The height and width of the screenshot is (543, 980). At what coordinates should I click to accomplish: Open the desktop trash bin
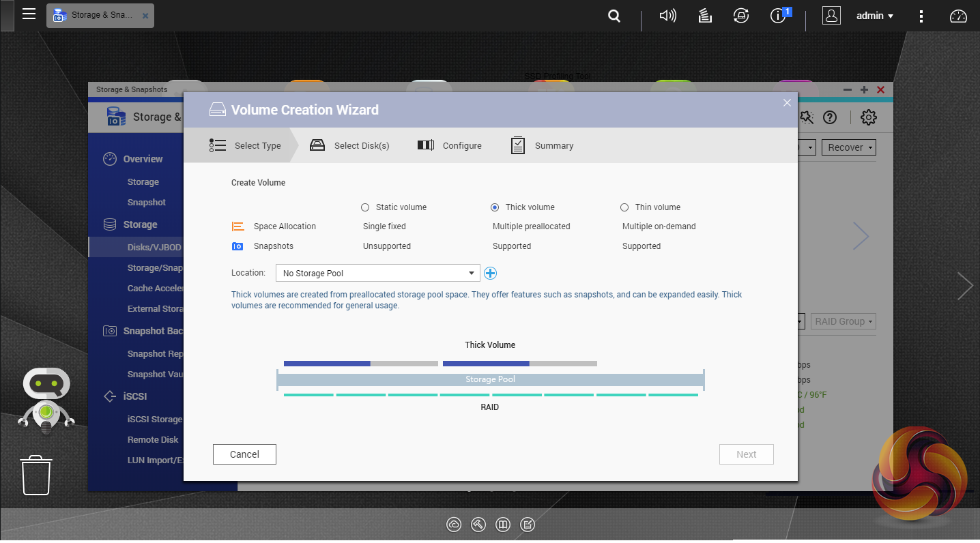pos(36,475)
